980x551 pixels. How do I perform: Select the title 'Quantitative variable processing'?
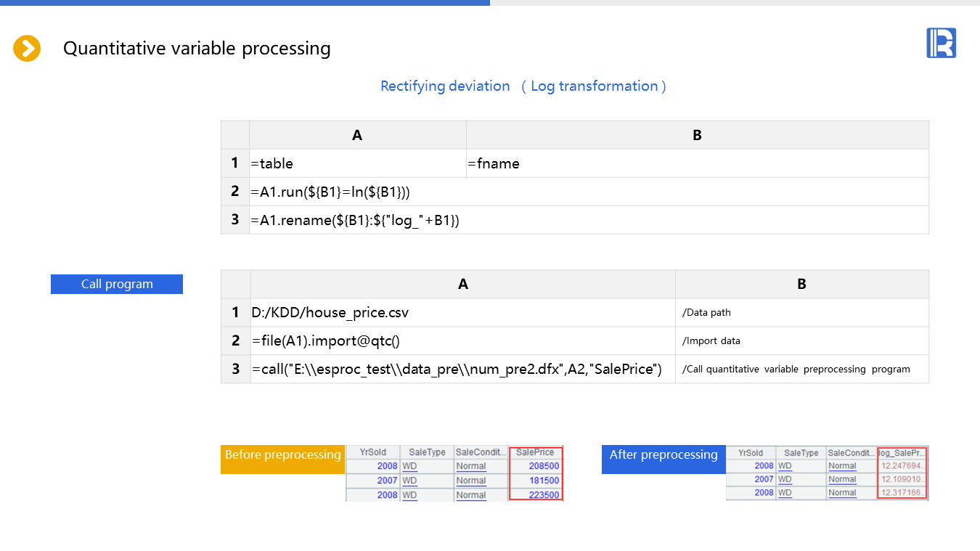(x=197, y=49)
